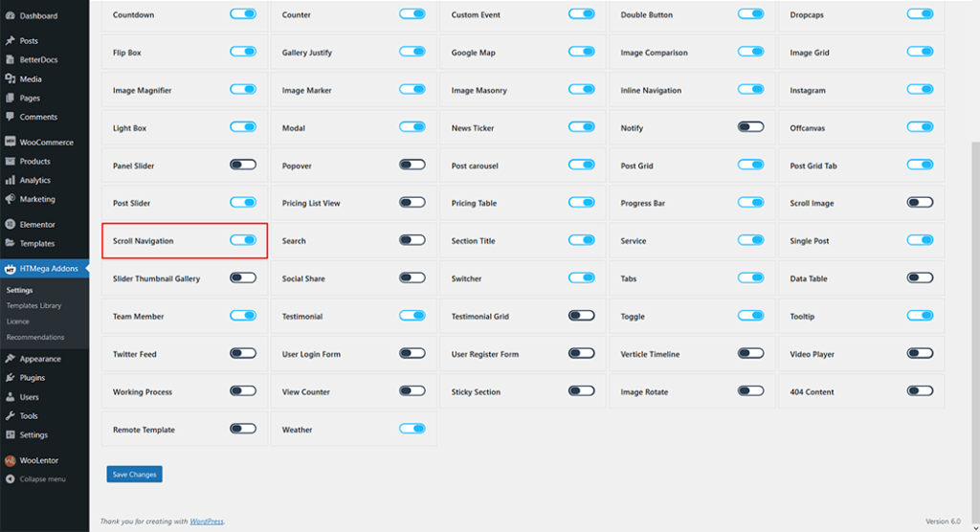Click the BetterDocs icon

coord(10,59)
